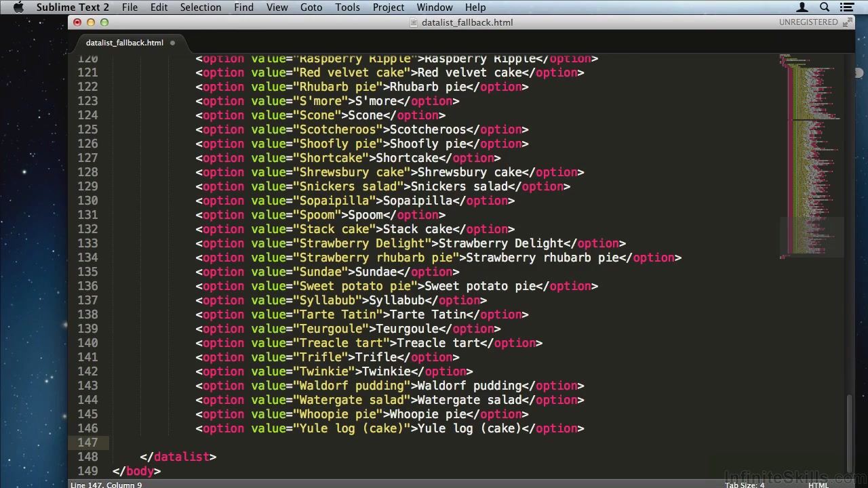Open the Find menu
The image size is (868, 488).
coord(243,7)
